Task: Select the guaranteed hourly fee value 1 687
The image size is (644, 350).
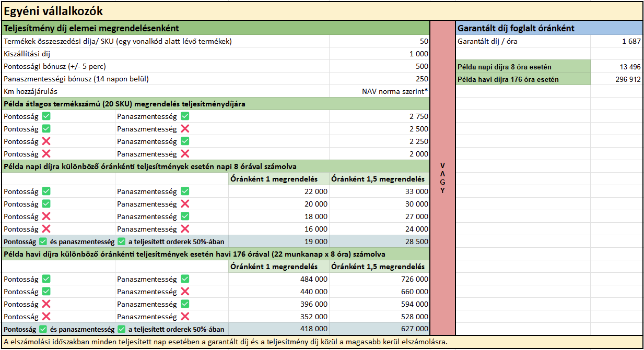Action: (616, 41)
